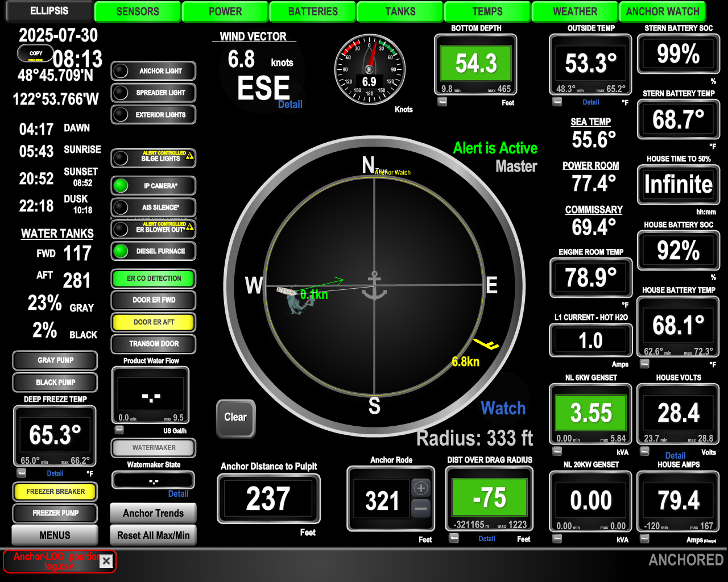Open the wind vector Detail link

(290, 105)
